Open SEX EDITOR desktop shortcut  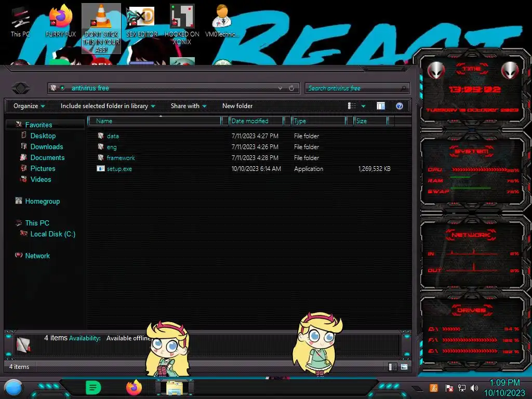(x=141, y=21)
